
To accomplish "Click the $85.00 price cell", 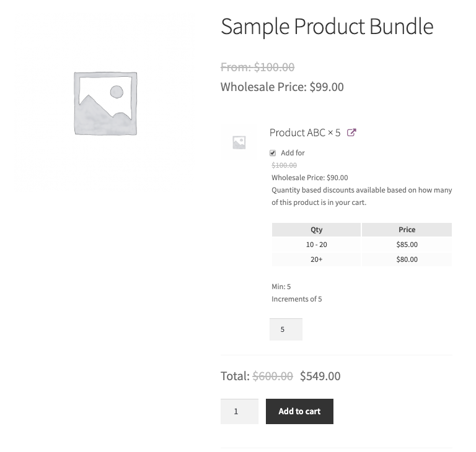I will click(407, 245).
